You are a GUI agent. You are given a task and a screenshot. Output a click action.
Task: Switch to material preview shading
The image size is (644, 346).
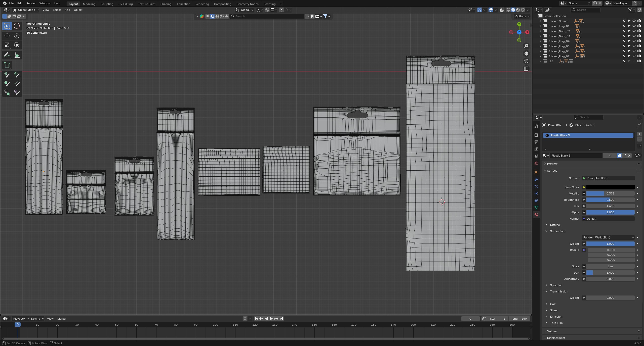point(518,10)
